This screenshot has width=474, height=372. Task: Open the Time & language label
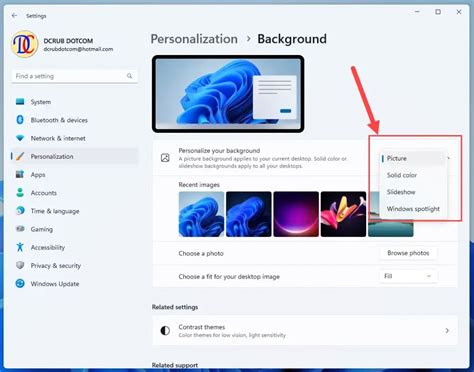pyautogui.click(x=55, y=211)
